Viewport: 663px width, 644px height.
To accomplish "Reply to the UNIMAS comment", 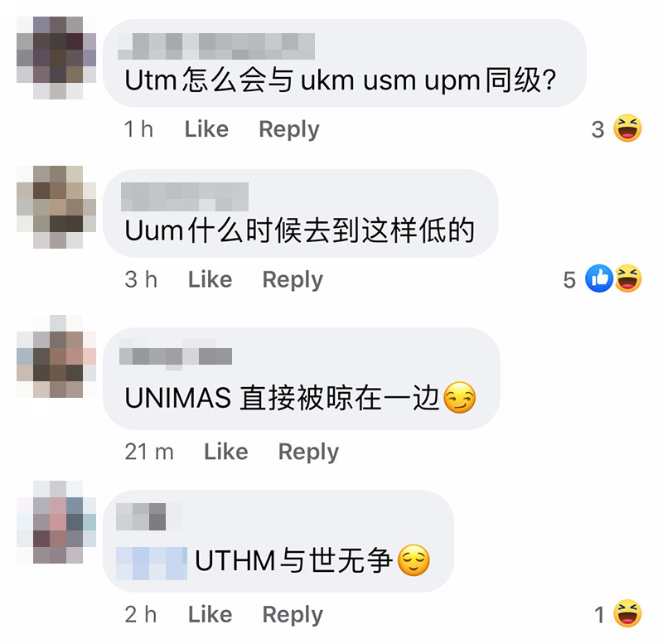I will (308, 452).
